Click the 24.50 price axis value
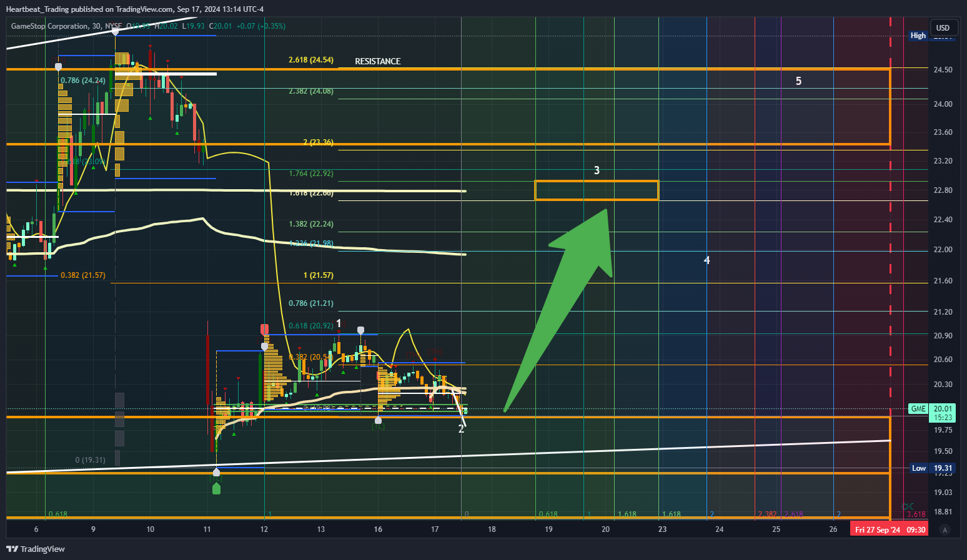Image resolution: width=967 pixels, height=560 pixels. click(943, 70)
